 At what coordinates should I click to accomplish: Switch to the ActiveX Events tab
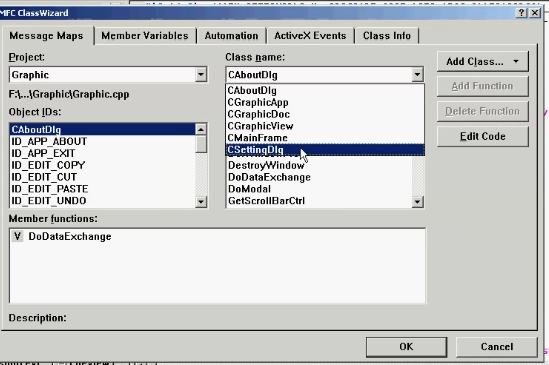[310, 36]
